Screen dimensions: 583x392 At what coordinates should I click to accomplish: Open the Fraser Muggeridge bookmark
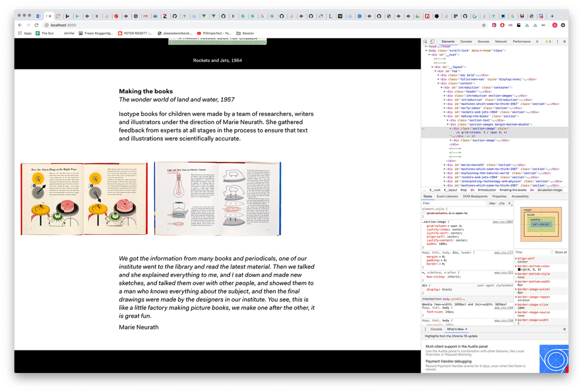point(96,33)
